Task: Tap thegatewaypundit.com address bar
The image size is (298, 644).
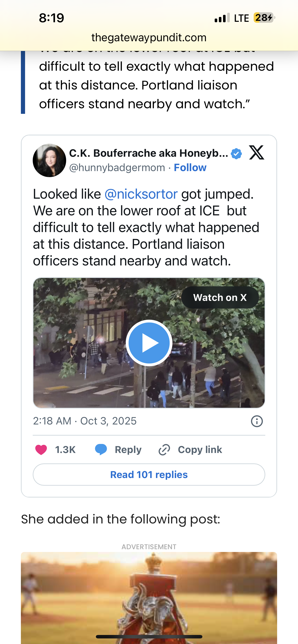Action: pos(149,38)
